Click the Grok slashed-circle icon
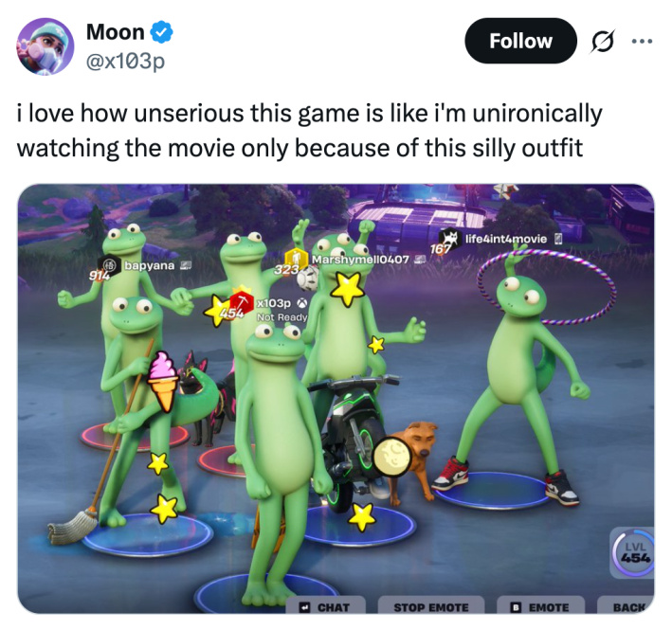Image resolution: width=672 pixels, height=630 pixels. (x=603, y=42)
